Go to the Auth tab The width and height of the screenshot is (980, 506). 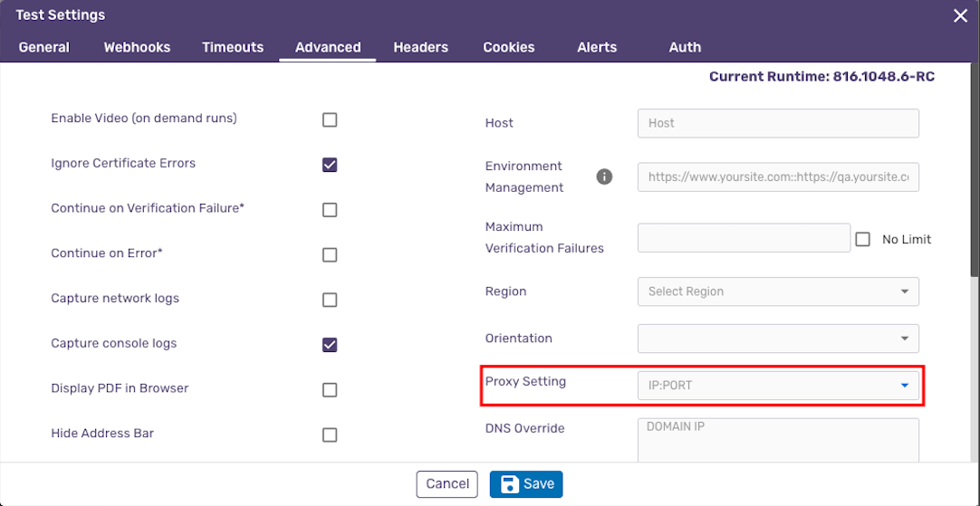pyautogui.click(x=685, y=47)
